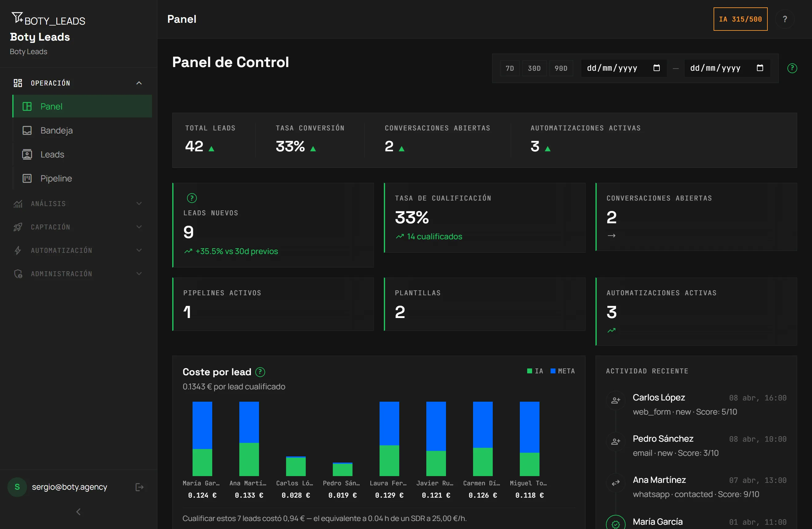Click the Operación grid icon

pos(18,83)
